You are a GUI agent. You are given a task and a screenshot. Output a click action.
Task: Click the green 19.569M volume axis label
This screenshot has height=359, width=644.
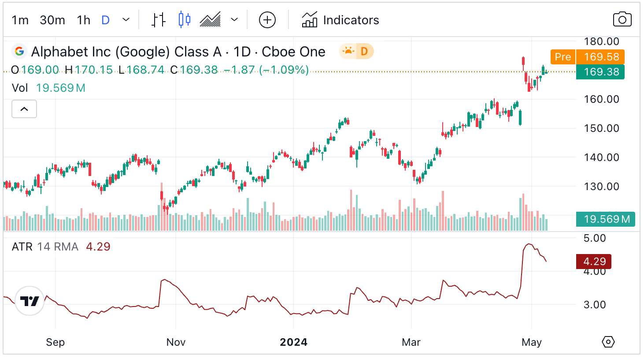click(x=606, y=219)
